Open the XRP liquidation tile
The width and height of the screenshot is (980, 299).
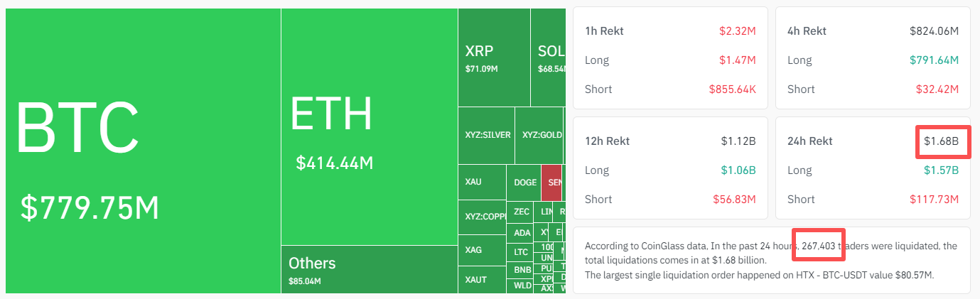click(493, 57)
